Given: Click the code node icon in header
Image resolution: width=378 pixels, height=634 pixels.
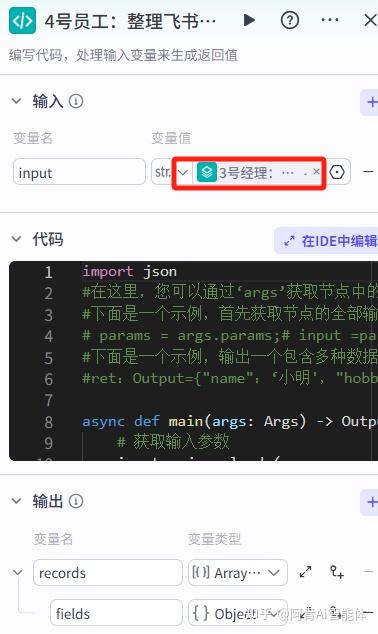Looking at the screenshot, I should click(x=22, y=20).
